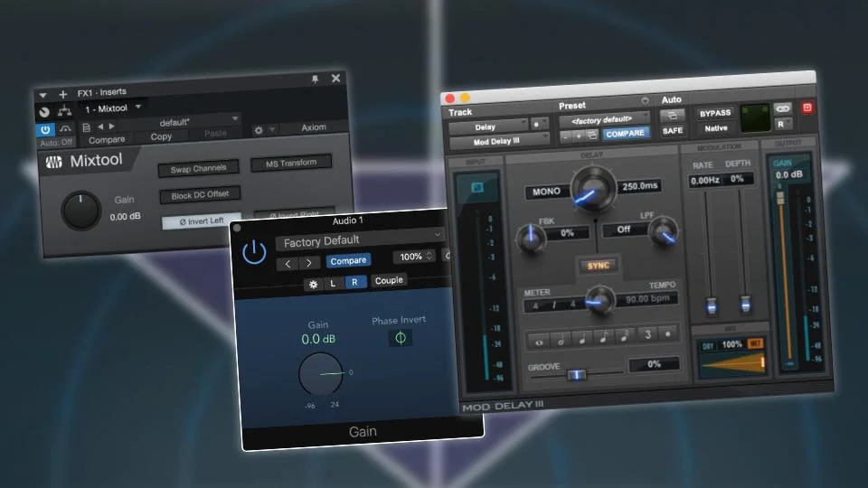Viewport: 868px width, 488px height.
Task: Click Auto: Off automation mode in Mixtool
Action: click(56, 142)
